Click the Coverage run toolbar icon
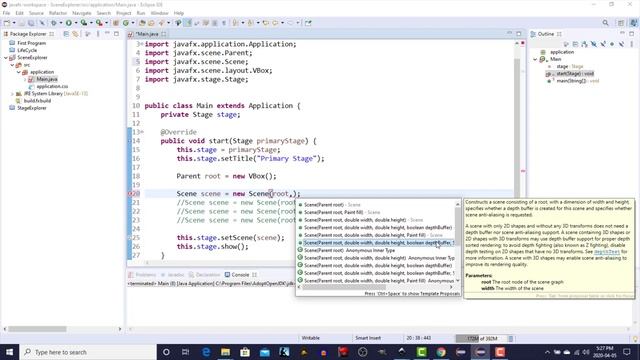The height and width of the screenshot is (360, 640). point(84,23)
